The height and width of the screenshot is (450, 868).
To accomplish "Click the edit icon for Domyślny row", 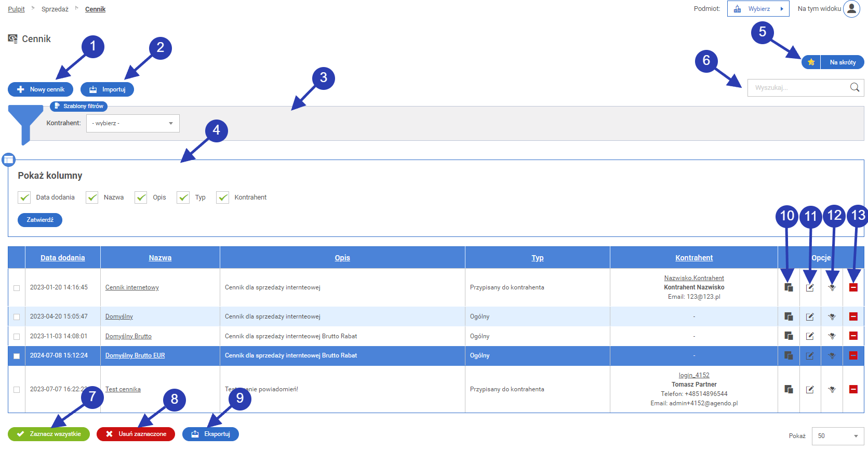I will [x=810, y=316].
